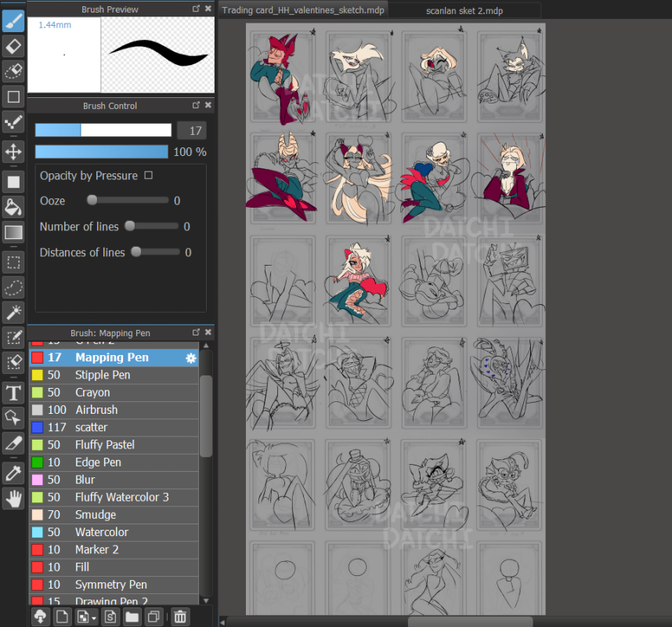Select the Fluffy Pastel brush
Image resolution: width=672 pixels, height=627 pixels.
pyautogui.click(x=114, y=445)
